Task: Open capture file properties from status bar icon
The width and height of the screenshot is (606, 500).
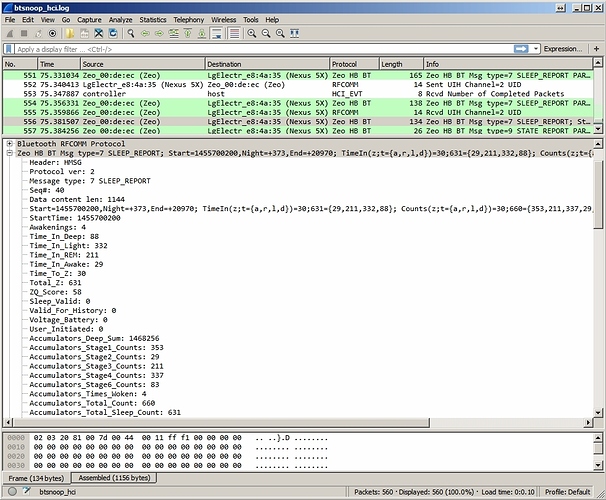Action: point(27,491)
